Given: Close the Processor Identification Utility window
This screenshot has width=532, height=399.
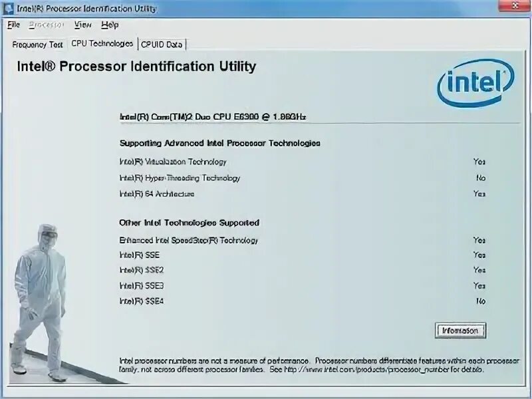Looking at the screenshot, I should (515, 5).
